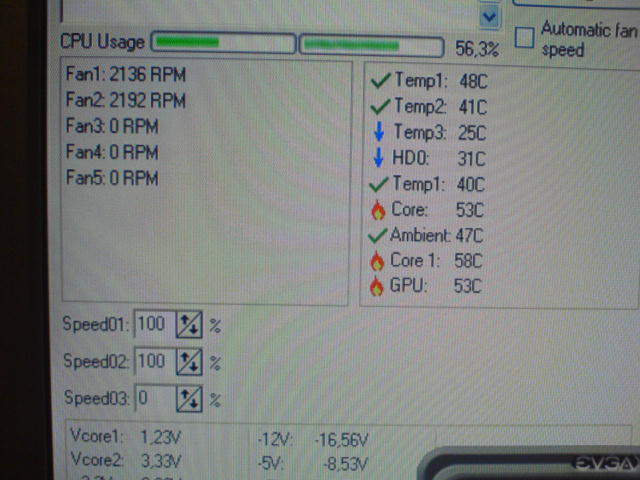Click the second CPU Usage bar
This screenshot has width=640, height=480.
point(371,45)
